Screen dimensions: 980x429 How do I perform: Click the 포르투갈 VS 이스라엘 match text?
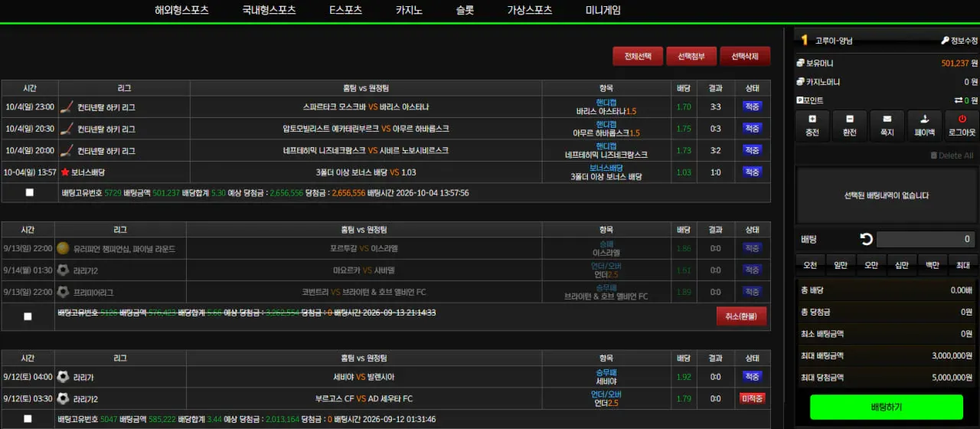[364, 248]
